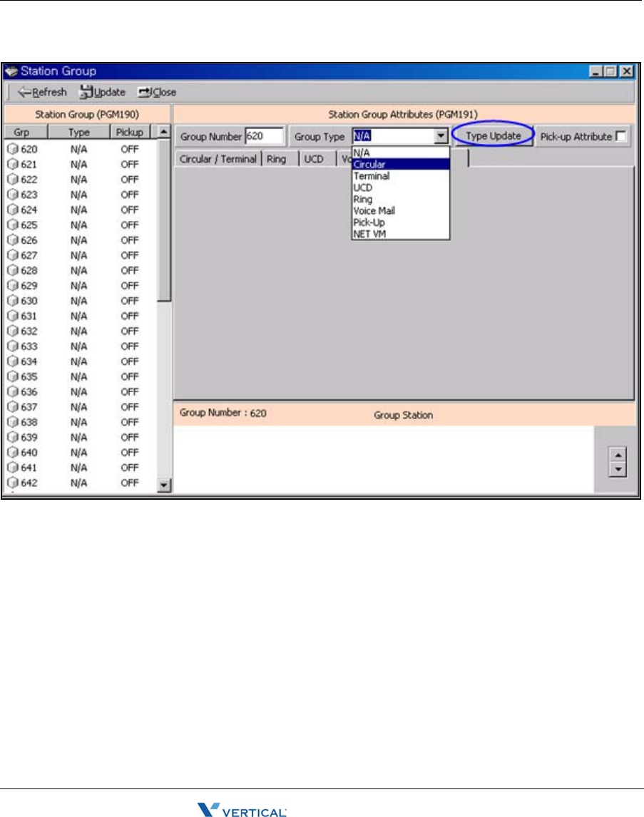Click scroll-up arrow of station group list

(x=163, y=132)
